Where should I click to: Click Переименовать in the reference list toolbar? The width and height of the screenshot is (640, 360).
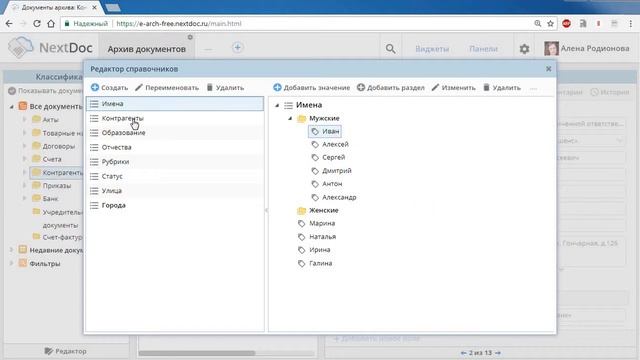(167, 87)
